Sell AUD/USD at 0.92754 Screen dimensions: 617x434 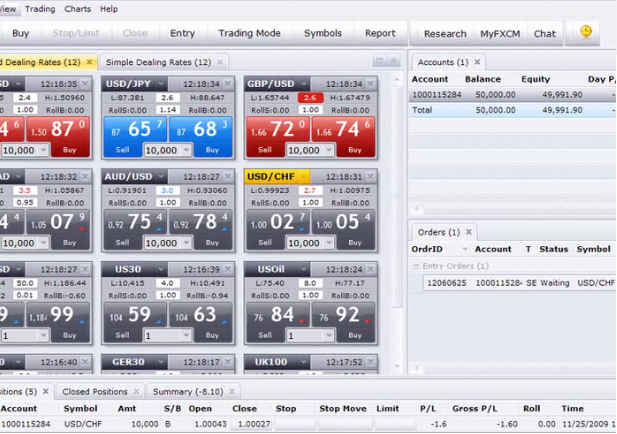(134, 229)
